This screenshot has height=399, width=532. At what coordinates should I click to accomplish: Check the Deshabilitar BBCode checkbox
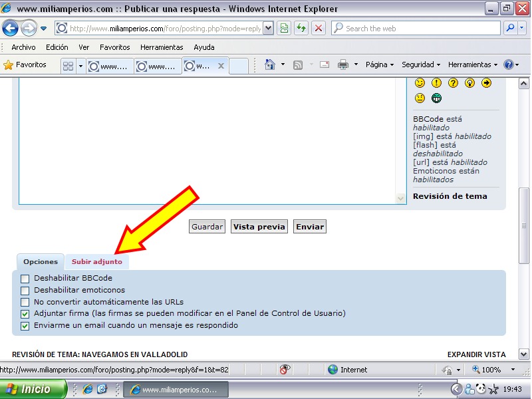(25, 279)
